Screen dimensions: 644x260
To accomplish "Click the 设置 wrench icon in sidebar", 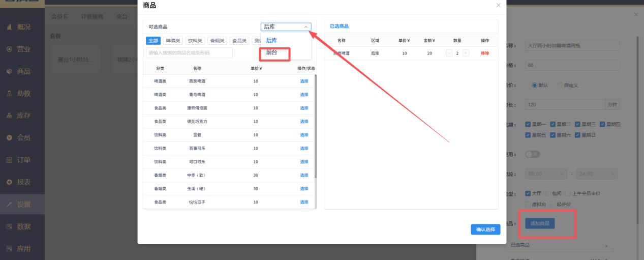I will [9, 205].
